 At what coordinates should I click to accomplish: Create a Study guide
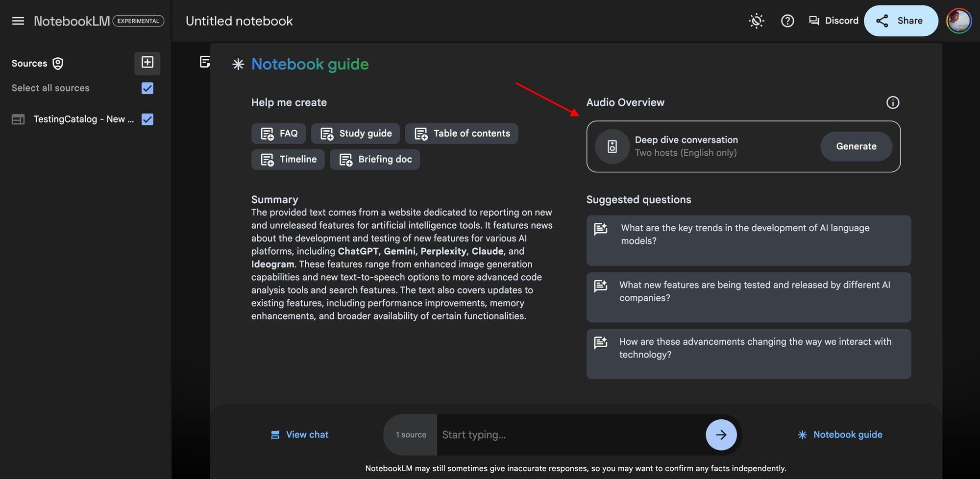click(x=355, y=134)
